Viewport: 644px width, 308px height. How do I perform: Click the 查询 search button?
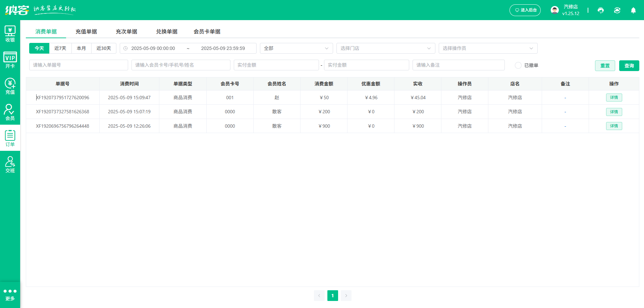point(629,66)
